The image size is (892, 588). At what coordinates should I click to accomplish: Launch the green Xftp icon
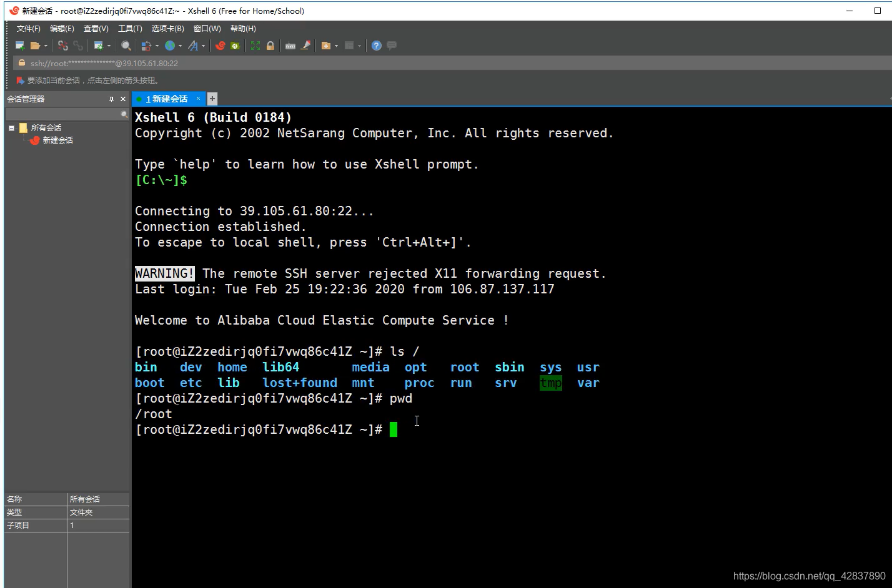click(x=235, y=46)
